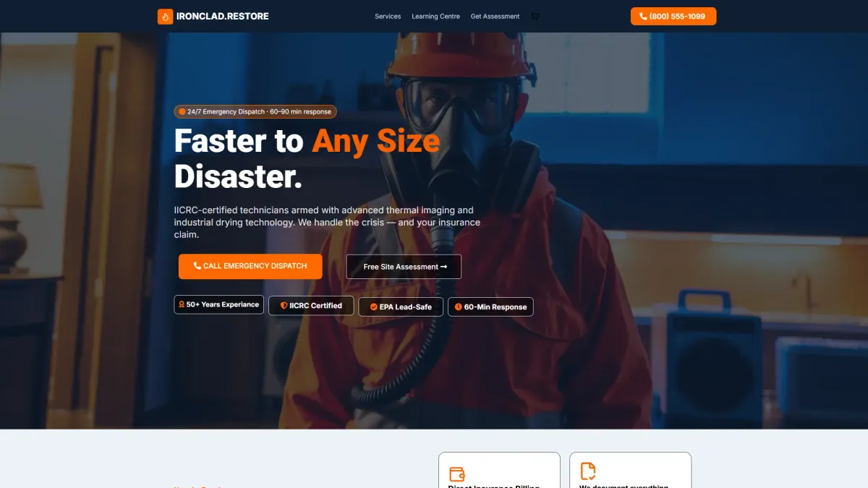
Task: Click the 'Faster to Any Size Disaster.' headline
Action: pyautogui.click(x=307, y=158)
